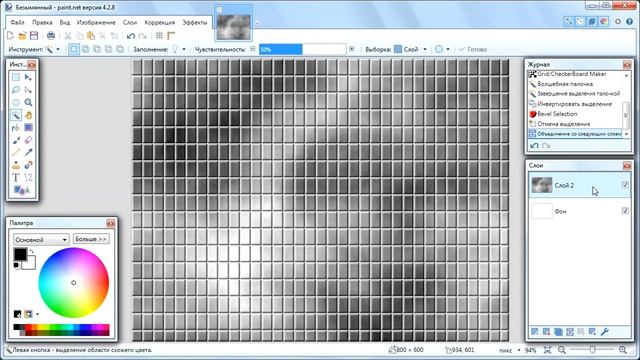Choose the Recolor tool
640x360 pixels.
(28, 165)
